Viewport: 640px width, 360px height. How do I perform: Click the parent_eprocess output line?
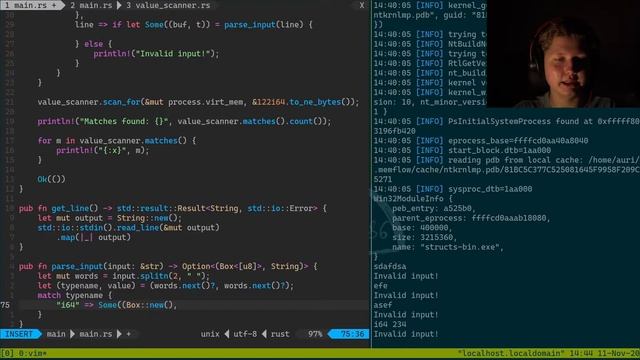click(471, 218)
